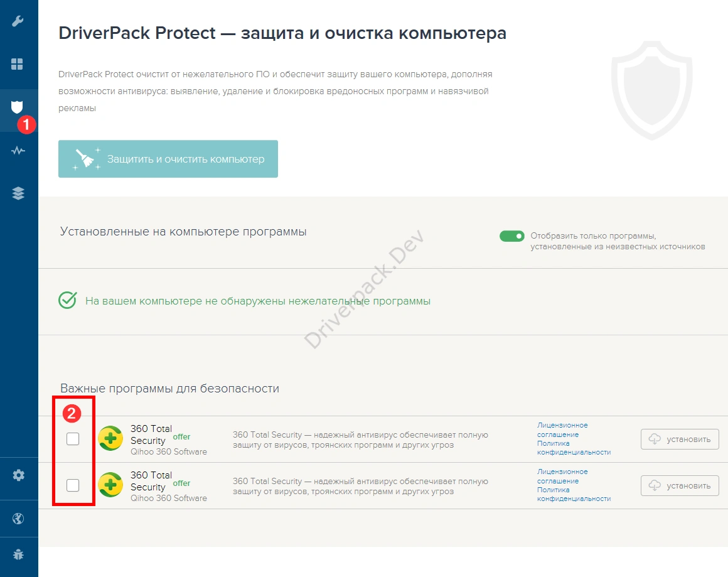Open Политика конфиденциальности link in first row
This screenshot has height=577, width=728.
[x=574, y=448]
